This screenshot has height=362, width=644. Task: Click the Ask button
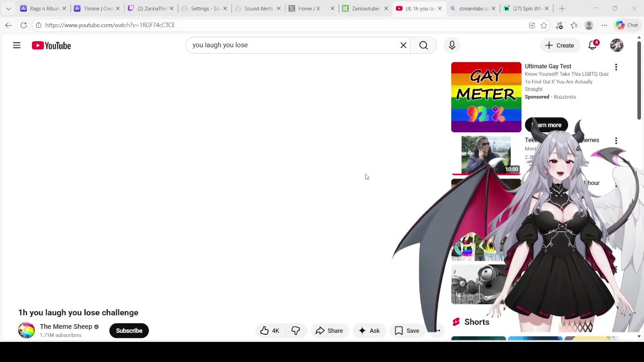click(x=369, y=331)
